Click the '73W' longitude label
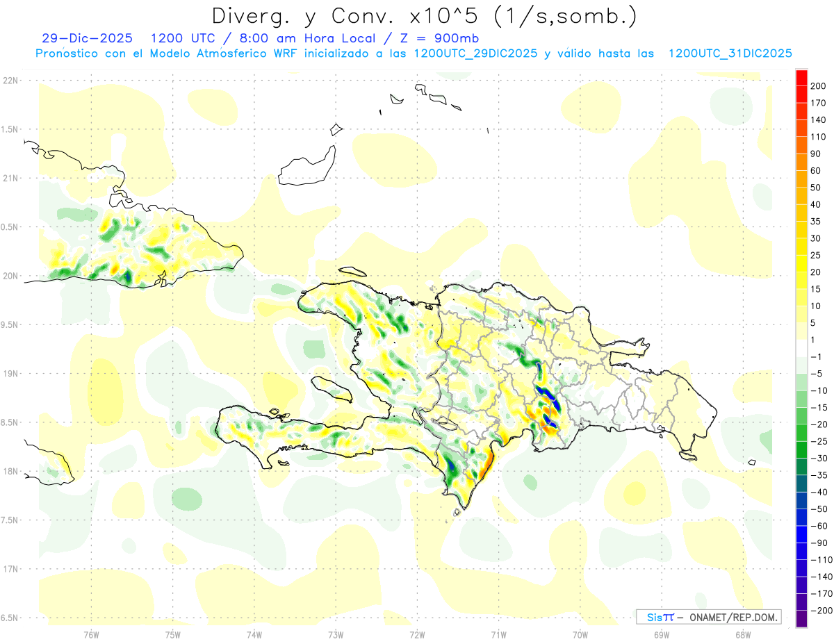Image resolution: width=834 pixels, height=644 pixels. point(336,635)
